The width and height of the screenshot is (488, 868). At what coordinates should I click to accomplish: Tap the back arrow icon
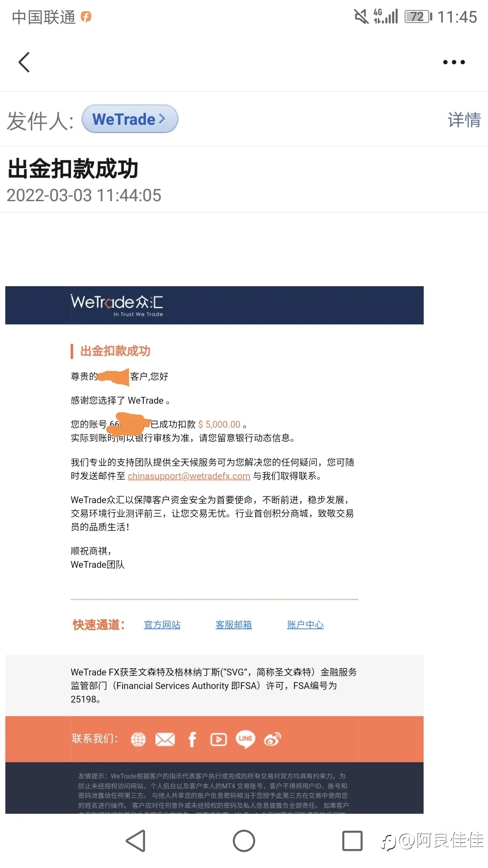(x=24, y=62)
